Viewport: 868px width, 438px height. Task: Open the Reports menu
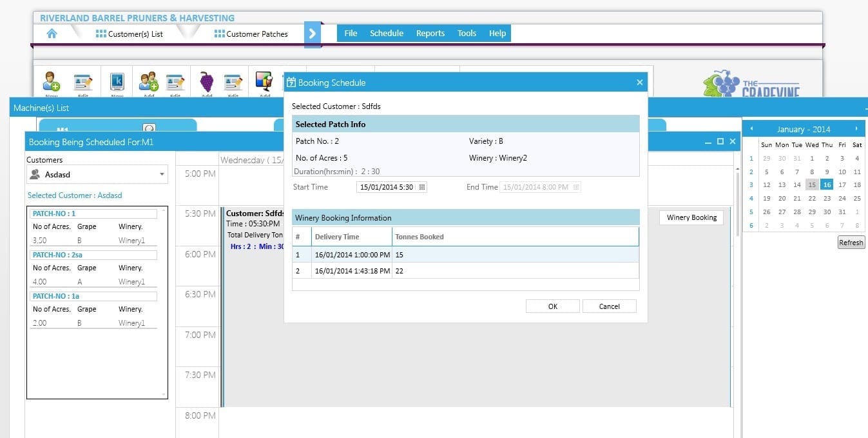430,34
